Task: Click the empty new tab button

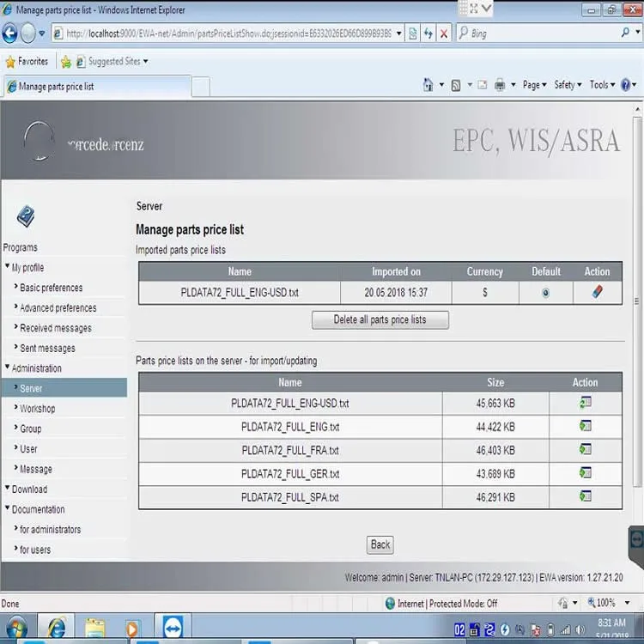Action: (x=201, y=87)
